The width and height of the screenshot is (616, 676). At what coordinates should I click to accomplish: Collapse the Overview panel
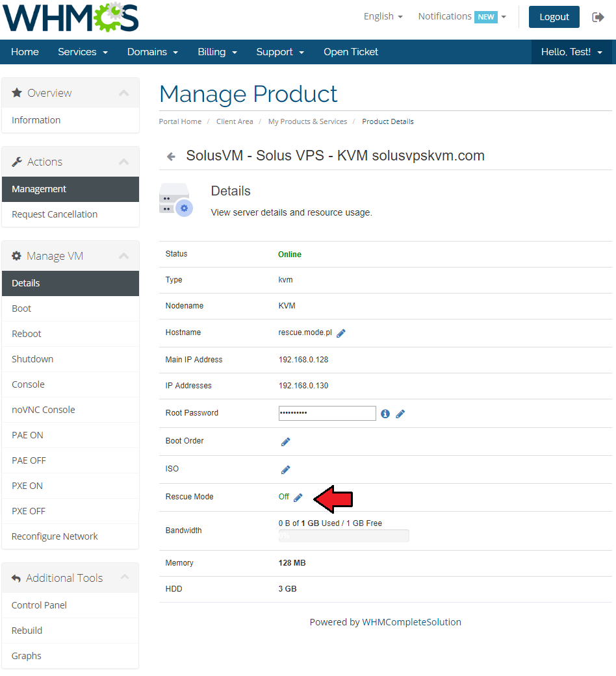click(124, 93)
